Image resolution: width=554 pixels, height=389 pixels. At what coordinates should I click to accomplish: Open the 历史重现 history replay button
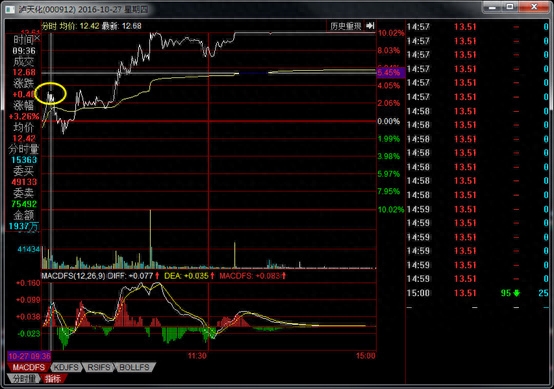346,26
